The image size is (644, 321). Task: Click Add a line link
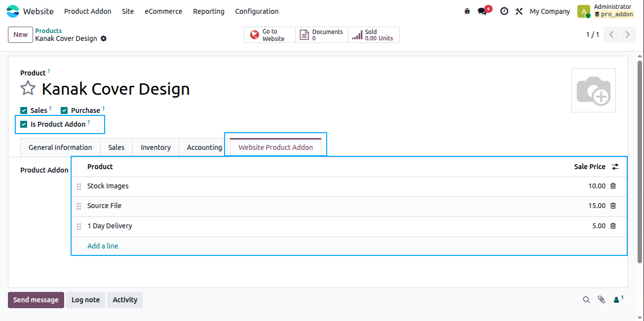[103, 246]
